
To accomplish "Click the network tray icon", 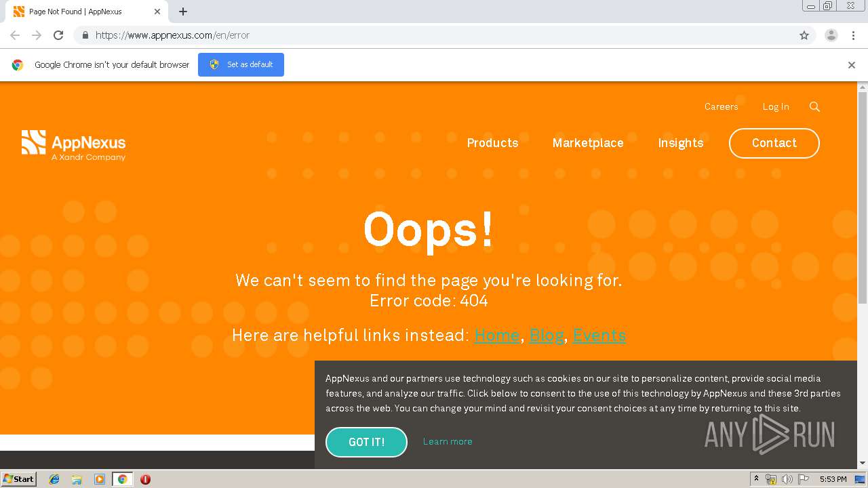I will point(771,479).
